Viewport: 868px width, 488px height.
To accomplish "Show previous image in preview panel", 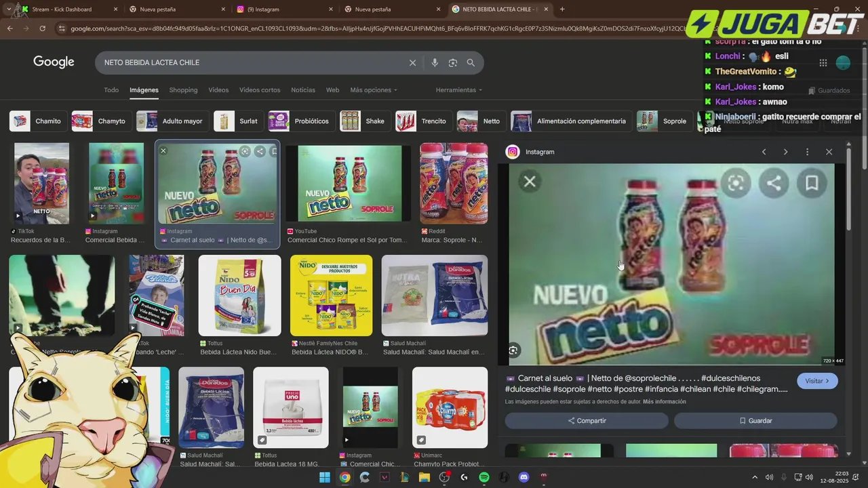I will pyautogui.click(x=764, y=152).
